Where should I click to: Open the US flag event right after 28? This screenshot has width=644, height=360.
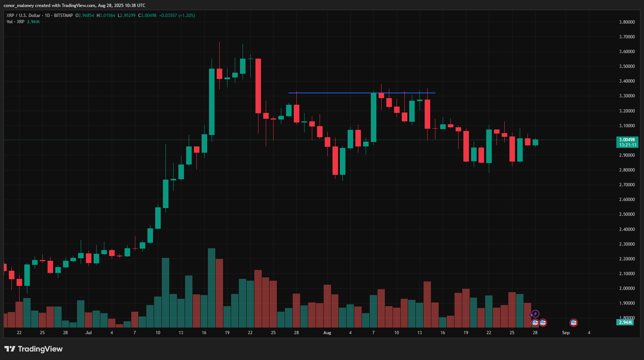coord(543,323)
